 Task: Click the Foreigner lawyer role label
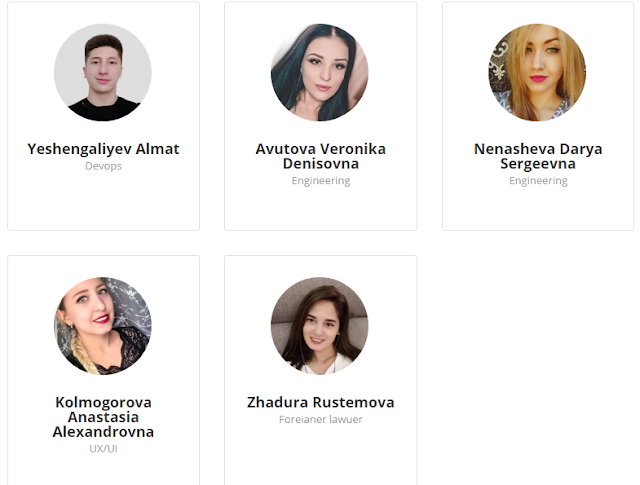(321, 420)
